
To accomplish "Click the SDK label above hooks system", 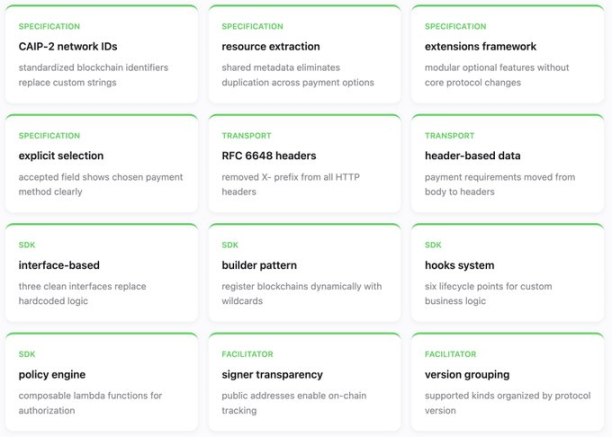I will coord(433,245).
